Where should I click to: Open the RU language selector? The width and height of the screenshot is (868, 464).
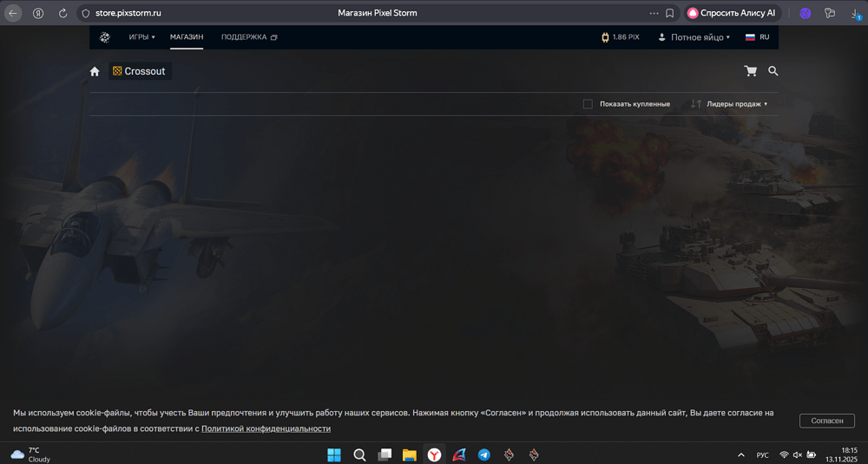(757, 37)
